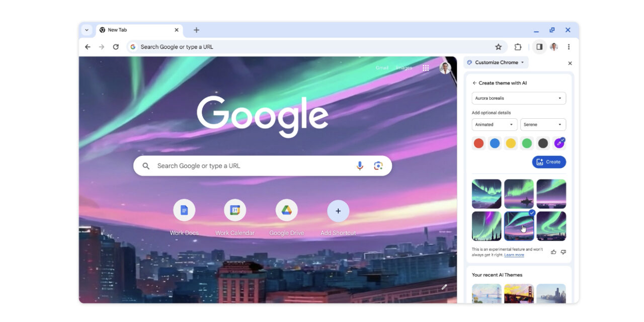Viewport: 644px width, 322px height.
Task: Reload the current page
Action: coord(116,47)
